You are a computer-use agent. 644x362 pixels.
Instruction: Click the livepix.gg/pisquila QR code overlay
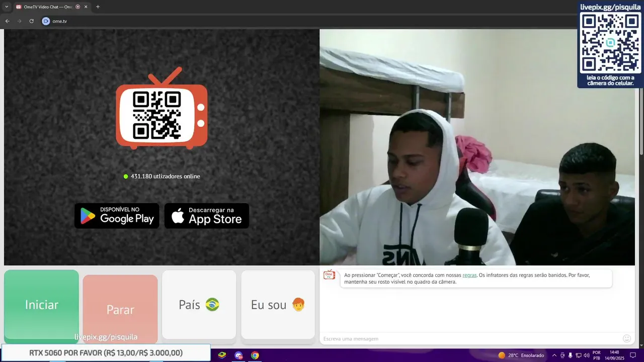point(610,44)
